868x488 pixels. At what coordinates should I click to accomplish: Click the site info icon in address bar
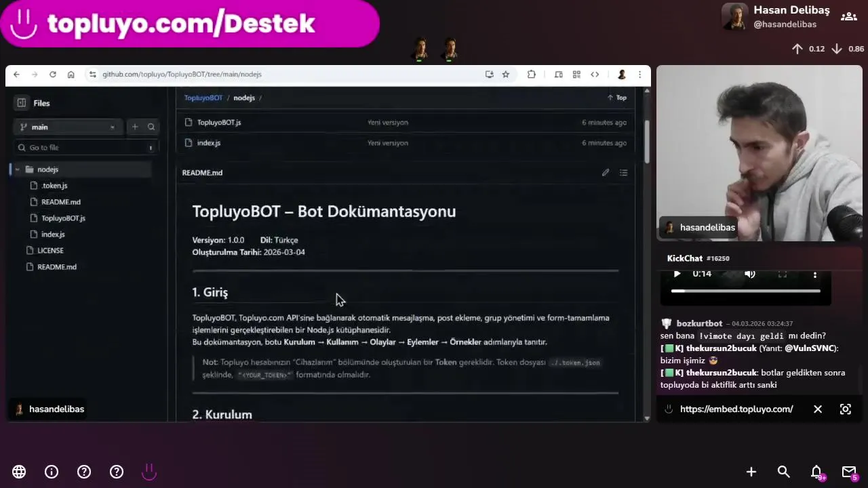click(93, 75)
